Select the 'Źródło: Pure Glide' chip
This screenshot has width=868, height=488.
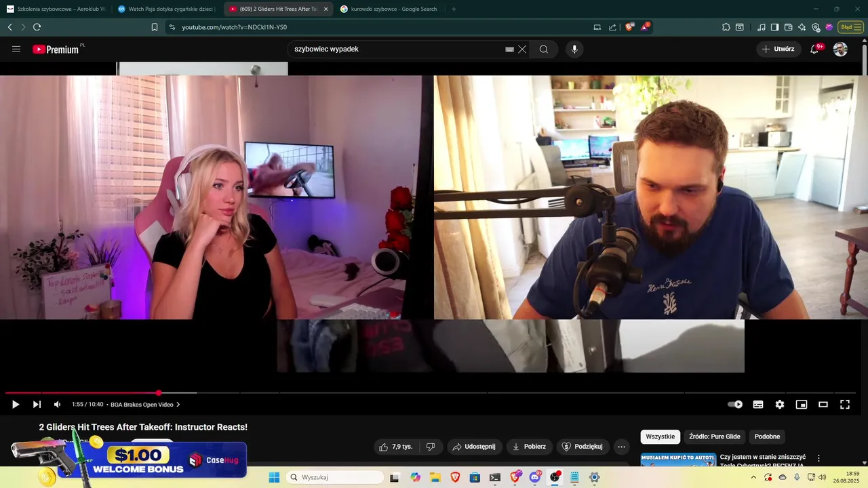[x=715, y=436]
